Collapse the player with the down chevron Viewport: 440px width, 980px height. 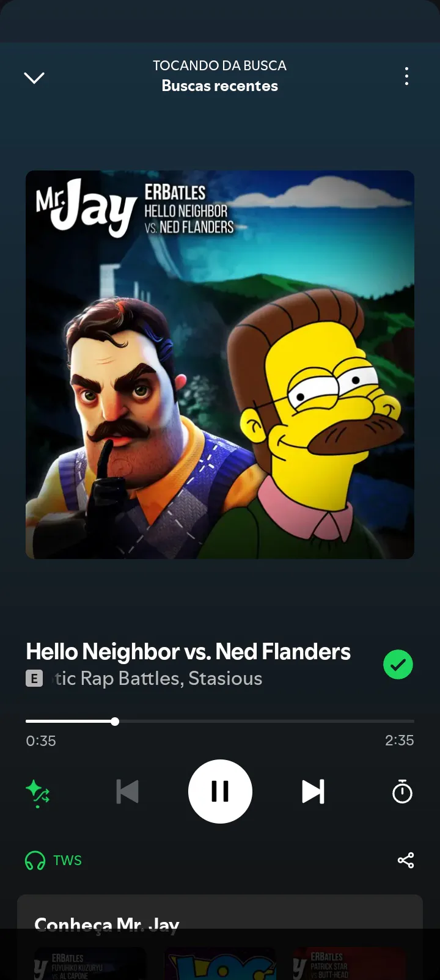coord(34,78)
